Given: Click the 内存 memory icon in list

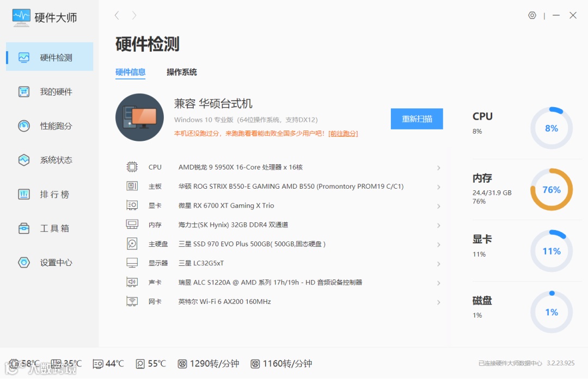Looking at the screenshot, I should (x=132, y=225).
